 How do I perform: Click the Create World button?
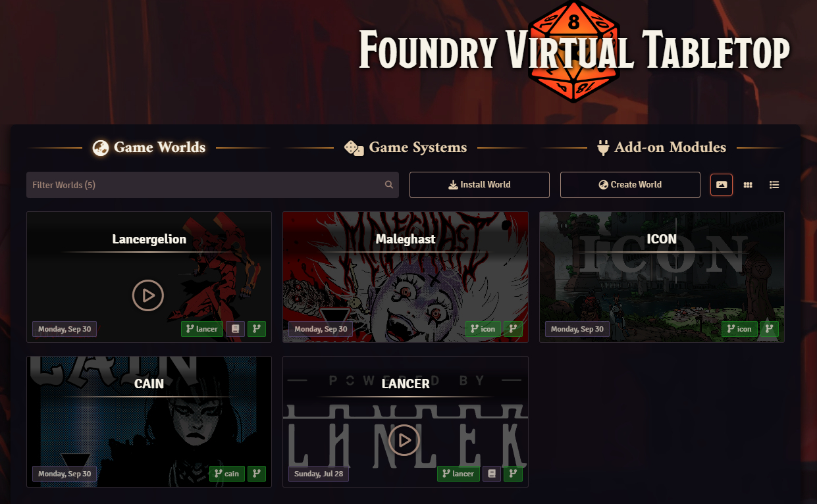(x=630, y=185)
